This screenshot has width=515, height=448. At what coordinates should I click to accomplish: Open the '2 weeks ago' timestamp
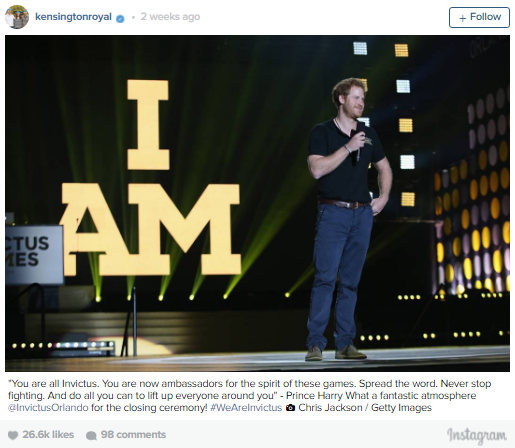coord(170,17)
